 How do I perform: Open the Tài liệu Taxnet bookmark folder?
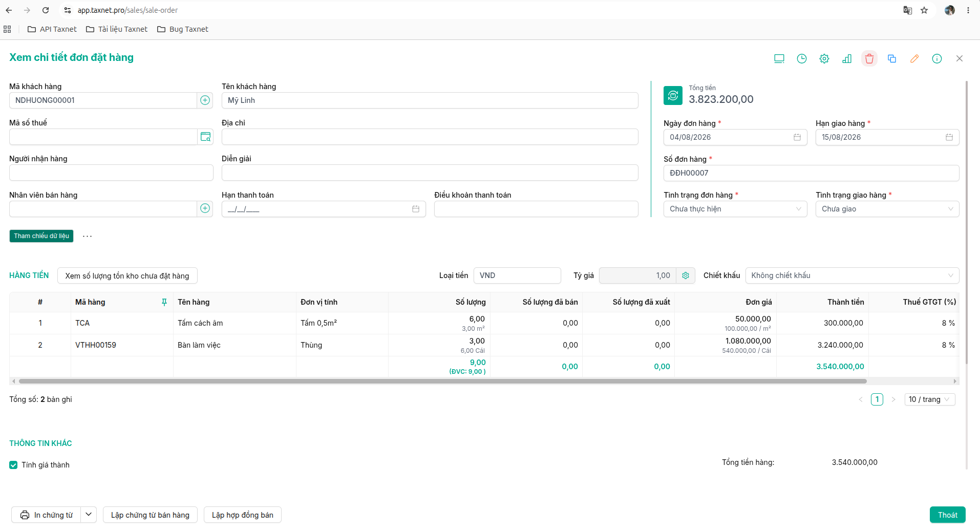117,29
